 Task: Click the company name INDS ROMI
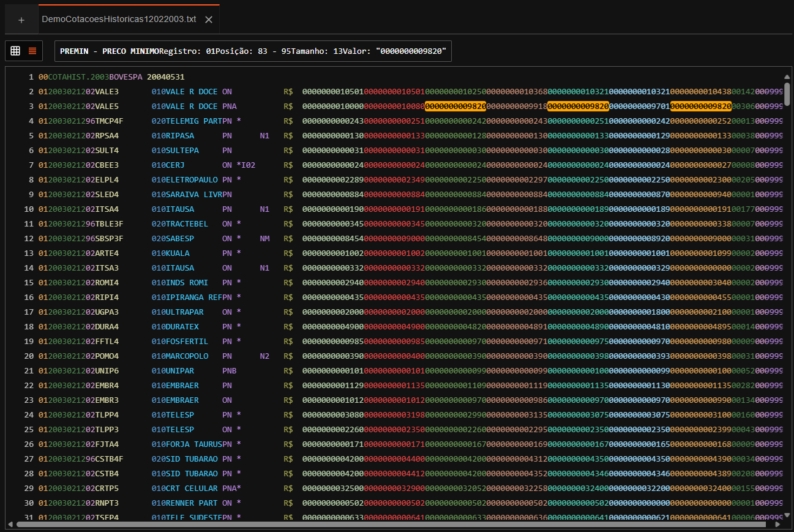point(187,283)
